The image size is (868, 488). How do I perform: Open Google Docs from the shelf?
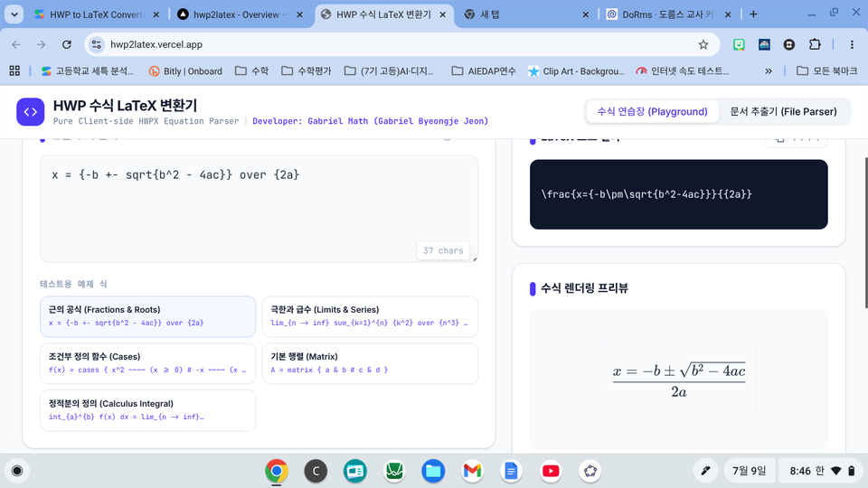[511, 471]
